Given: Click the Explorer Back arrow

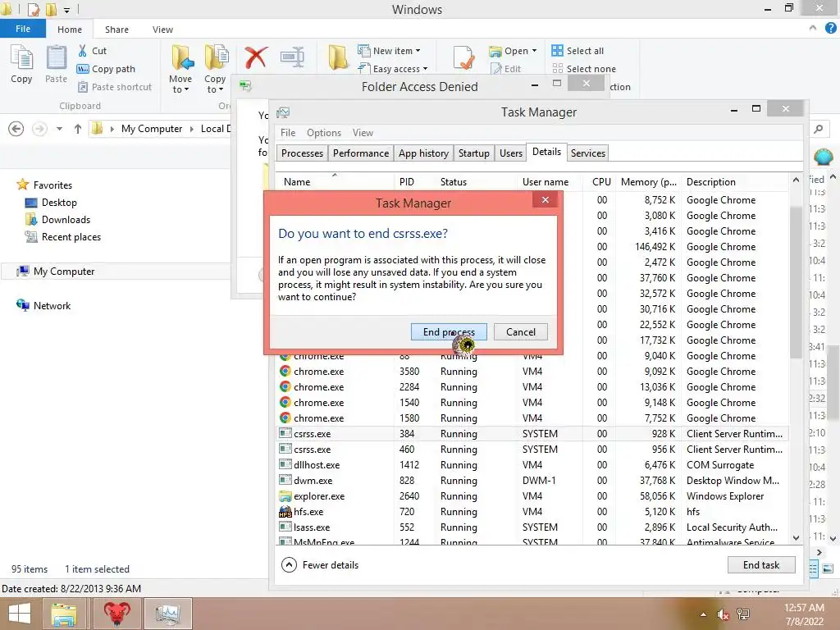Looking at the screenshot, I should point(16,129).
